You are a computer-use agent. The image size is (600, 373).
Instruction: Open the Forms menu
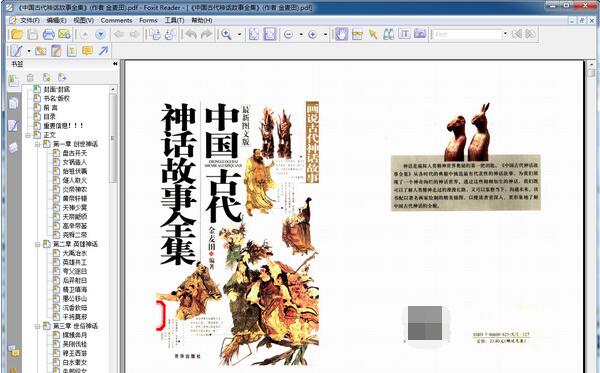pos(148,20)
